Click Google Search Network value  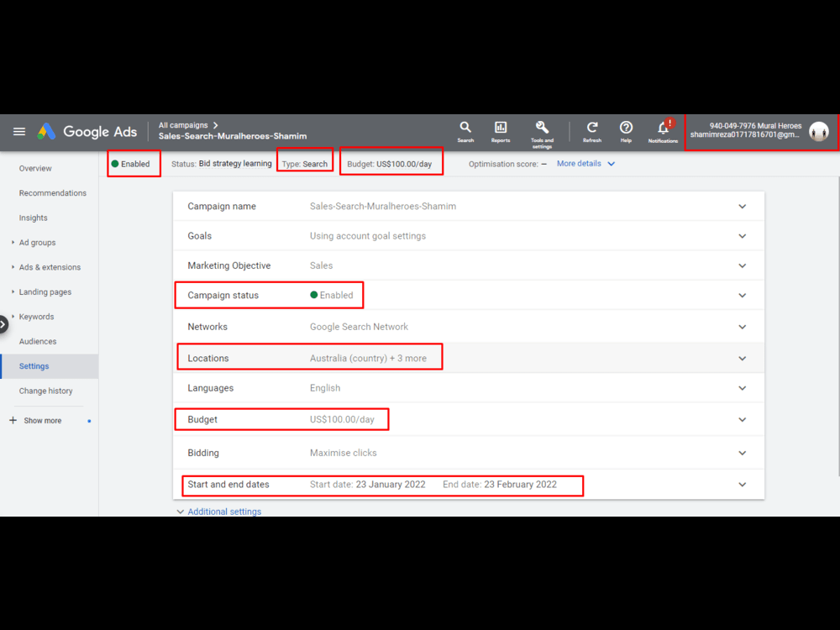click(x=359, y=327)
